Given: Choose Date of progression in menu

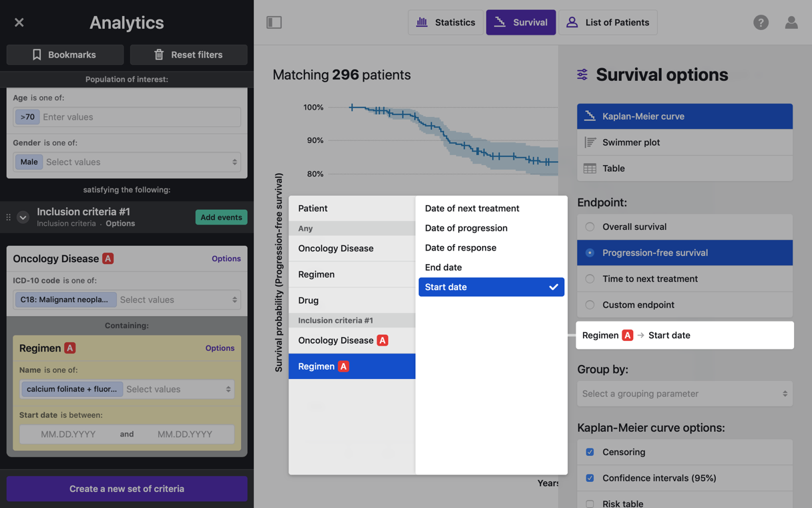Looking at the screenshot, I should point(466,228).
